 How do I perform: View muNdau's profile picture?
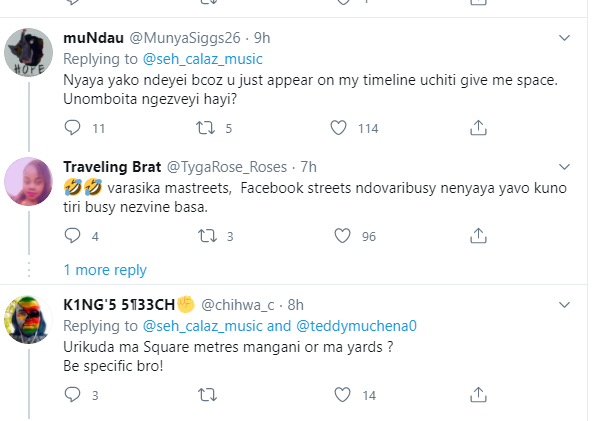27,53
